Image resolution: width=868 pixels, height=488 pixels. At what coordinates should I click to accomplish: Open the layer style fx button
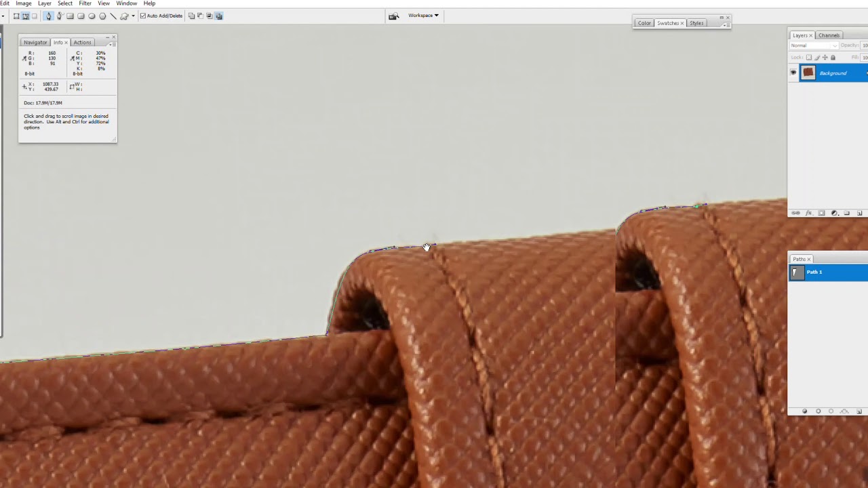click(809, 213)
